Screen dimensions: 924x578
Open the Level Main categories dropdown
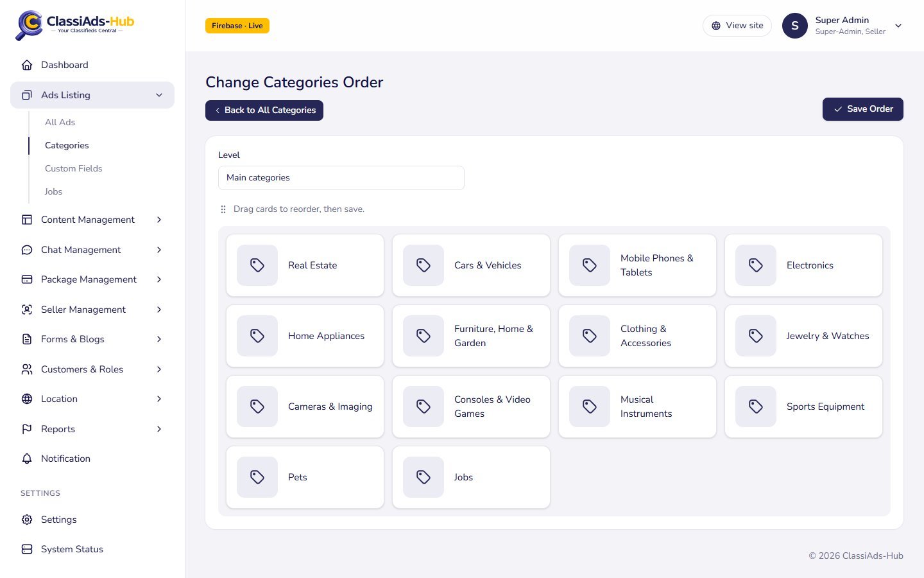(341, 178)
